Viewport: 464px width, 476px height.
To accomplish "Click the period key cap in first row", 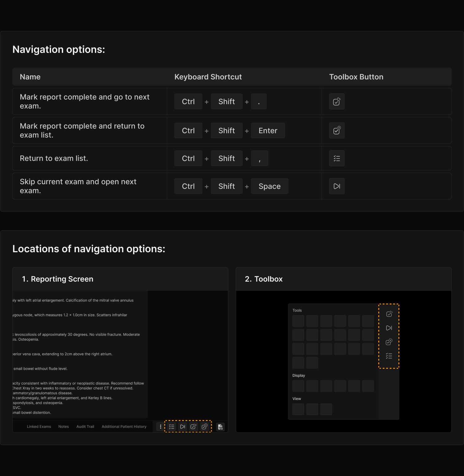I will coord(259,101).
